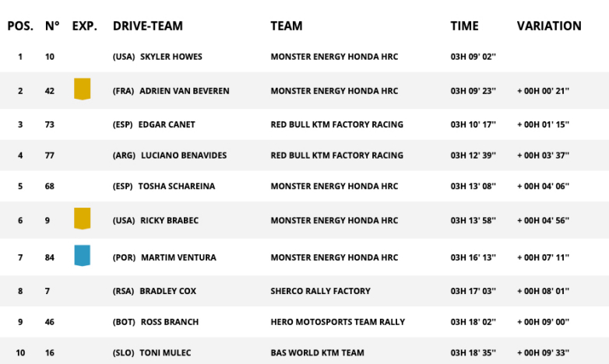609x364 pixels.
Task: Click bib number 84 in row seven
Action: pos(50,257)
